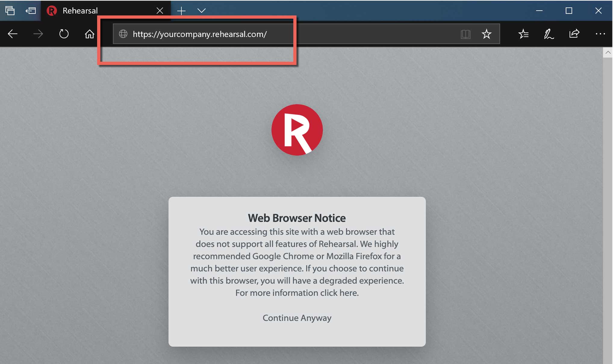The height and width of the screenshot is (364, 613).
Task: Go forward to the next page
Action: tap(38, 34)
